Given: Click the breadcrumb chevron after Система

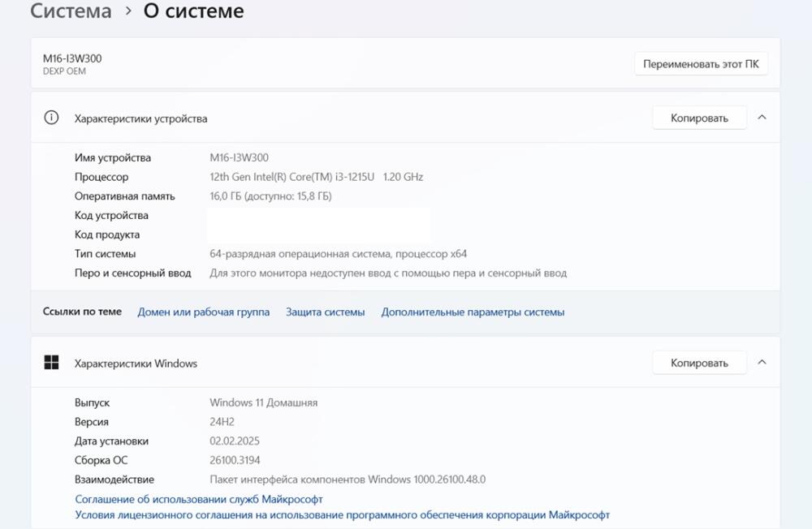Looking at the screenshot, I should click(128, 11).
